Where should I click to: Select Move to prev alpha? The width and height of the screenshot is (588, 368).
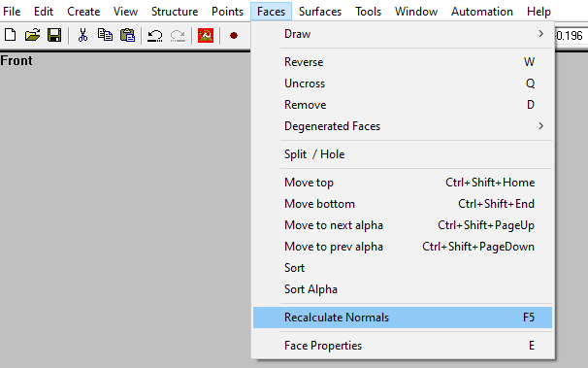pyautogui.click(x=403, y=247)
